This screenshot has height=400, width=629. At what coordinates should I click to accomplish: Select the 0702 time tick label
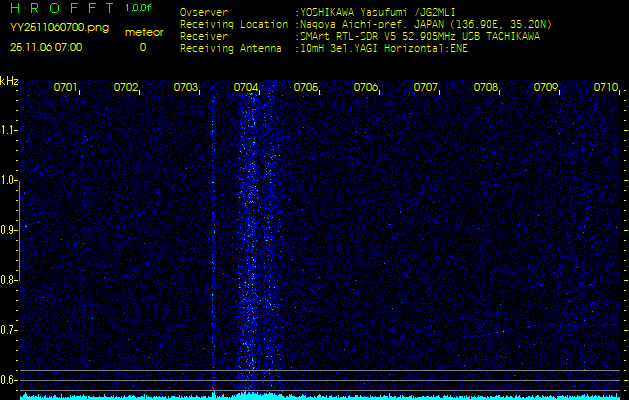tap(126, 88)
